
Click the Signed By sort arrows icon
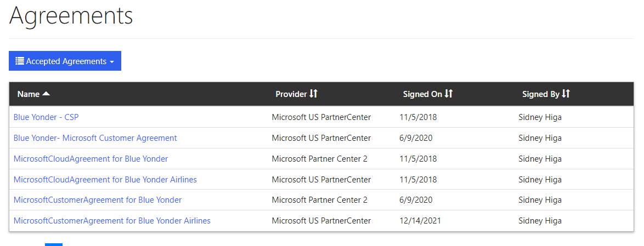566,94
